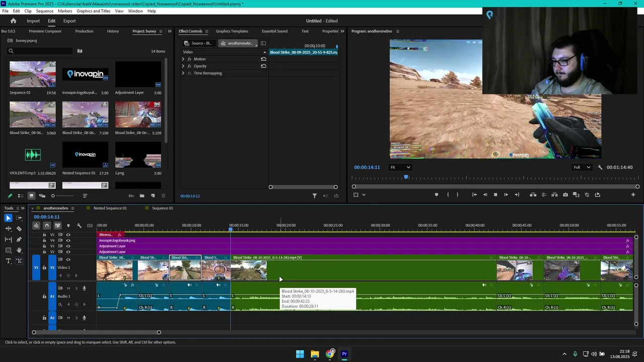The width and height of the screenshot is (644, 362).
Task: Select the Track Select Forward tool
Action: [19, 218]
